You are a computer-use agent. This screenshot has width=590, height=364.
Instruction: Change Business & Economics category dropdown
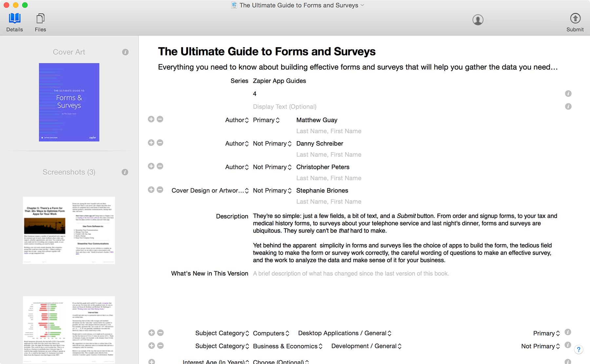coord(287,346)
